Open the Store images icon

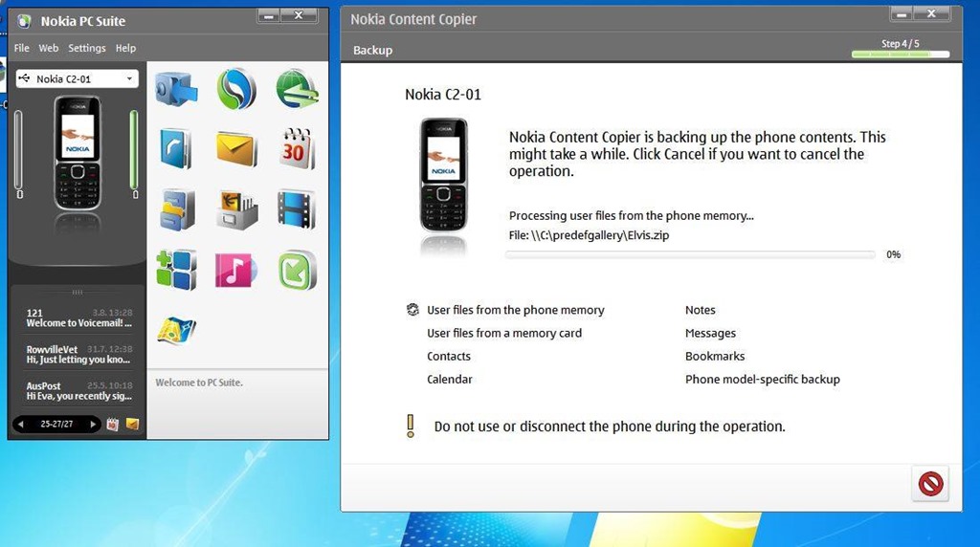pyautogui.click(x=236, y=209)
